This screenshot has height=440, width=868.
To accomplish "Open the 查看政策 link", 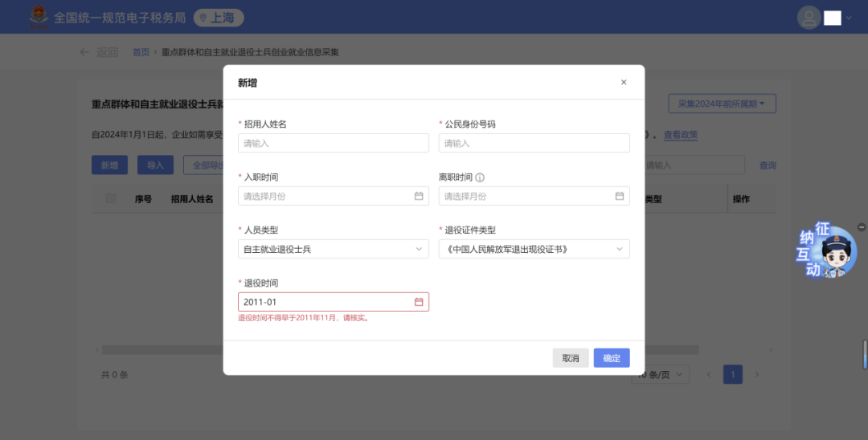I will point(680,135).
